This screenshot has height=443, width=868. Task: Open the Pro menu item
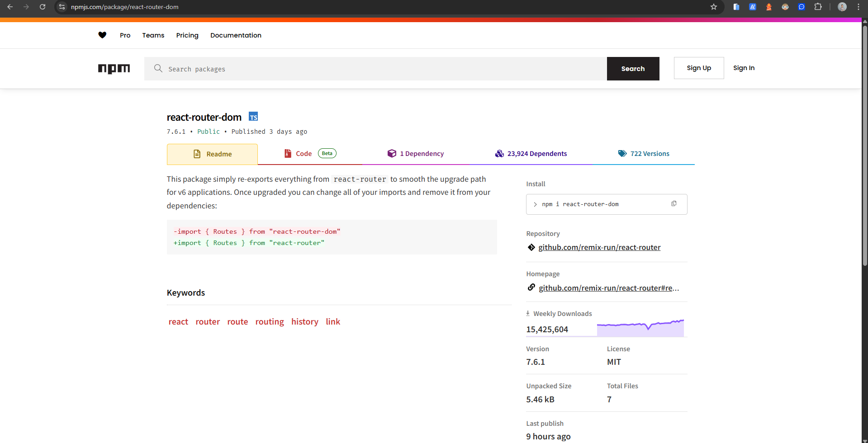pyautogui.click(x=125, y=35)
